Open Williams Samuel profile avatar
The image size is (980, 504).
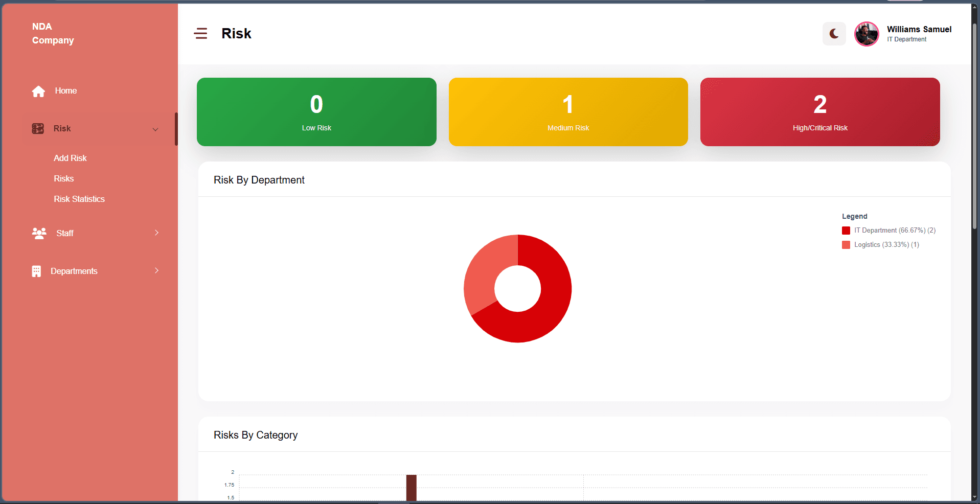point(867,34)
